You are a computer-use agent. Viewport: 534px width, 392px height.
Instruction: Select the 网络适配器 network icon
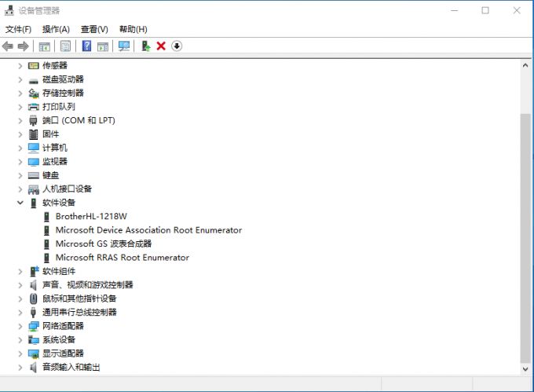pyautogui.click(x=33, y=326)
